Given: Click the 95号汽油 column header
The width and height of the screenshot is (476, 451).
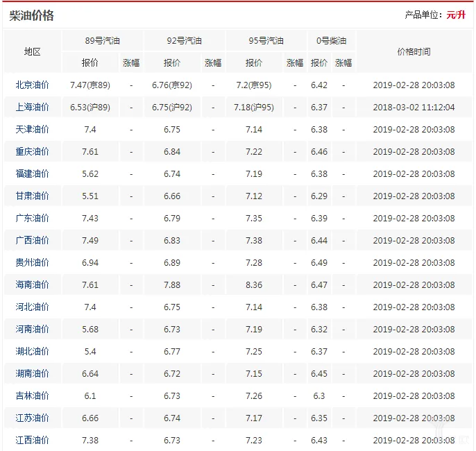Looking at the screenshot, I should point(266,41).
